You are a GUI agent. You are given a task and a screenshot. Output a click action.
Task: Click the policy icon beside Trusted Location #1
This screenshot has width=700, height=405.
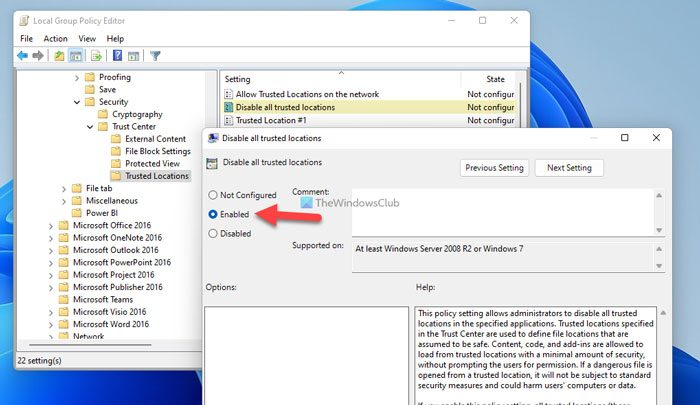point(229,120)
